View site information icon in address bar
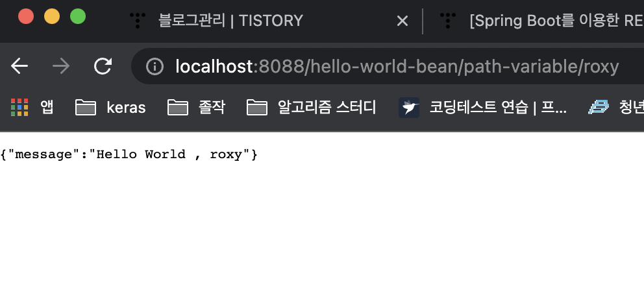The height and width of the screenshot is (306, 644). coord(155,66)
